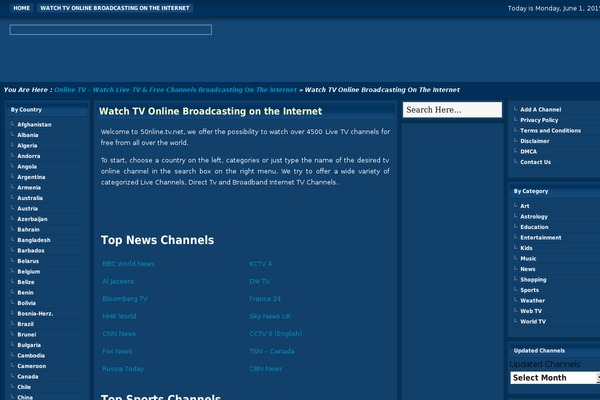Choose Barbados from By Country
The height and width of the screenshot is (400, 600).
point(31,251)
